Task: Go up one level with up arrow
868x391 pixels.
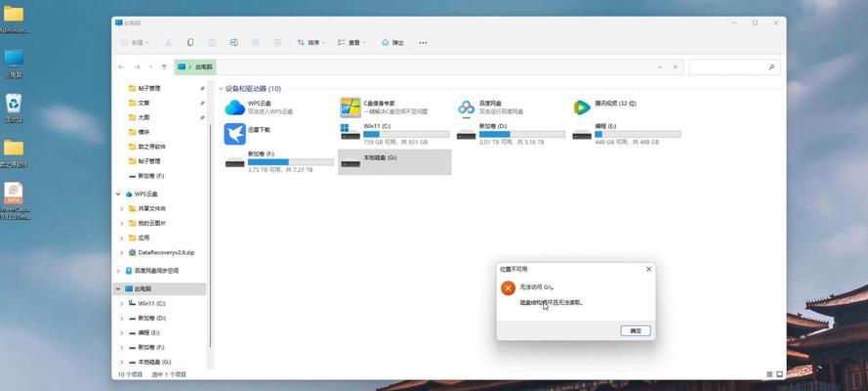Action: click(164, 67)
